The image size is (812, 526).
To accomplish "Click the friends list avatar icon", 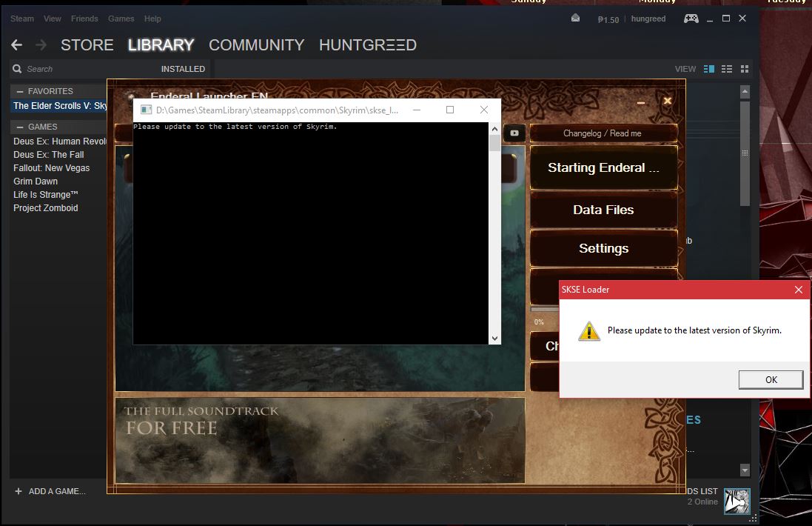I will tap(736, 501).
